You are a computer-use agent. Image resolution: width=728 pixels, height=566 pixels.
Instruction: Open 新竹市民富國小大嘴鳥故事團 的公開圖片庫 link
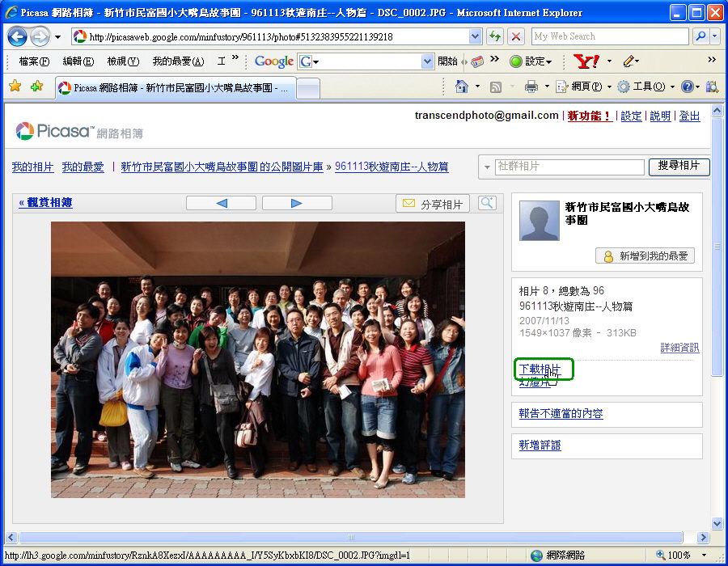pos(222,167)
